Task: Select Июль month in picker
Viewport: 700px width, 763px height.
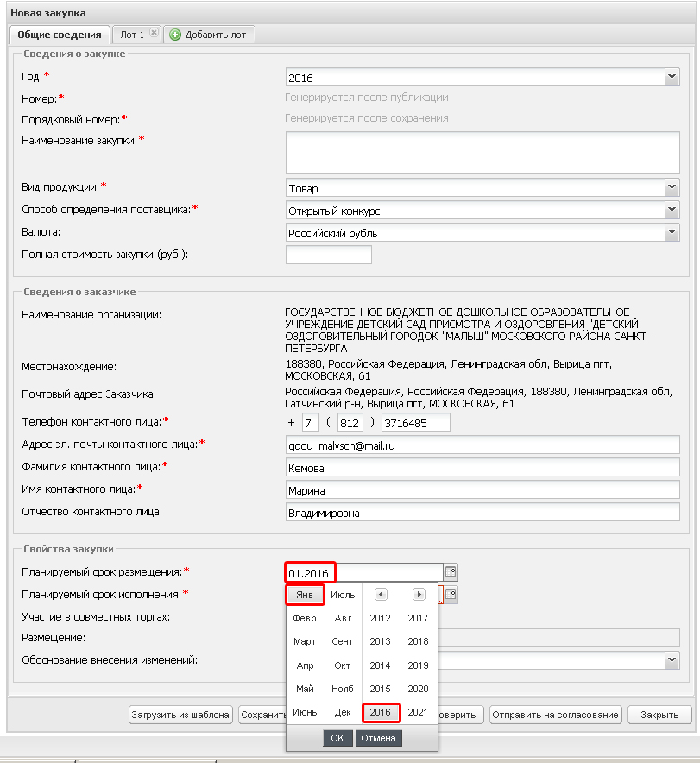Action: click(x=343, y=595)
